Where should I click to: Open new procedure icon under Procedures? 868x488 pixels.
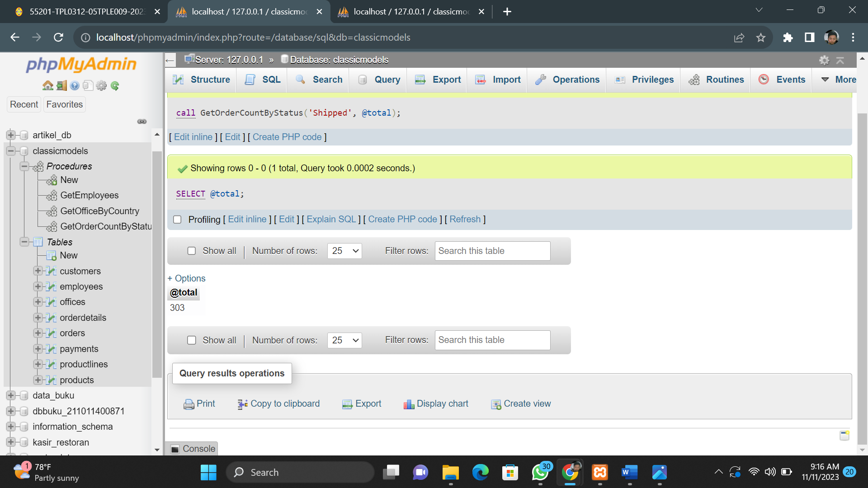52,180
